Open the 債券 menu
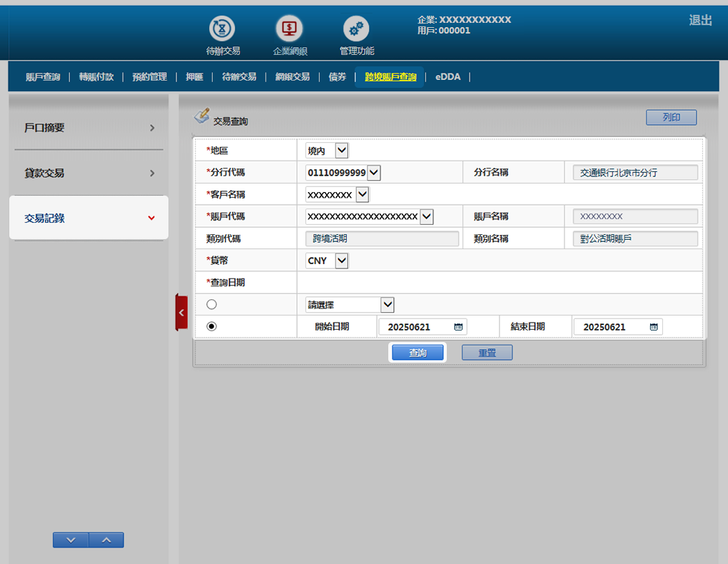 click(x=337, y=77)
